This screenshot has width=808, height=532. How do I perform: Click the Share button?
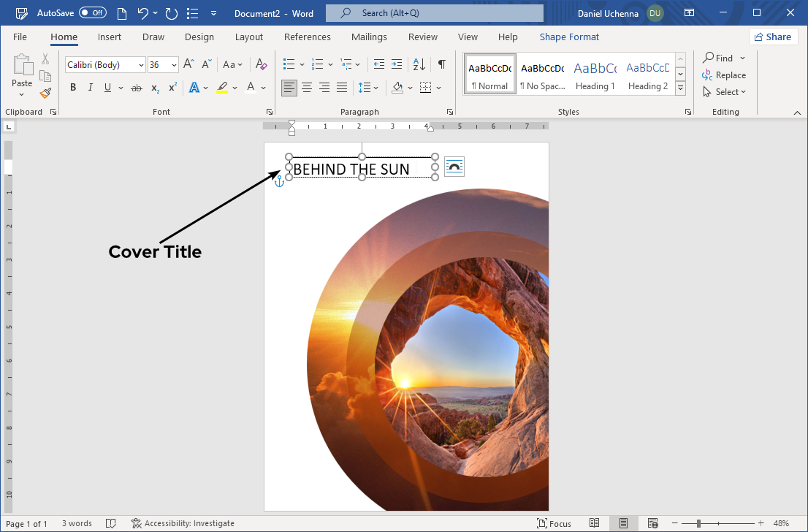pos(772,37)
